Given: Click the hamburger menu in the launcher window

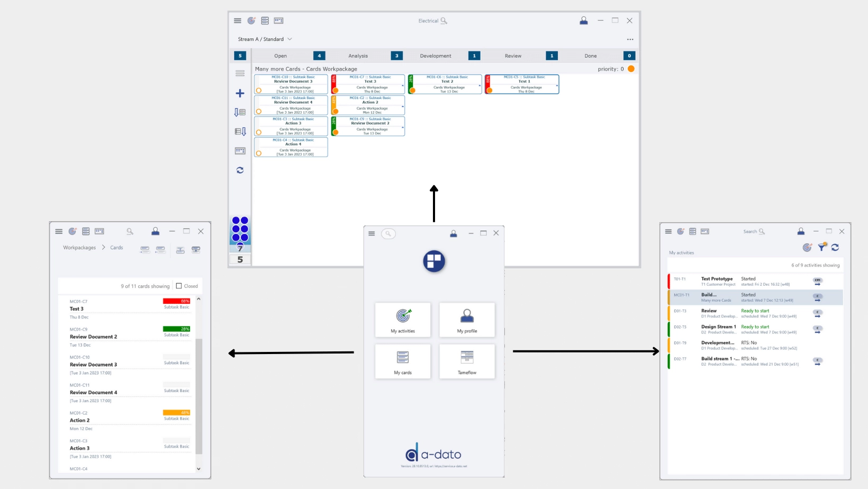Looking at the screenshot, I should coord(372,233).
